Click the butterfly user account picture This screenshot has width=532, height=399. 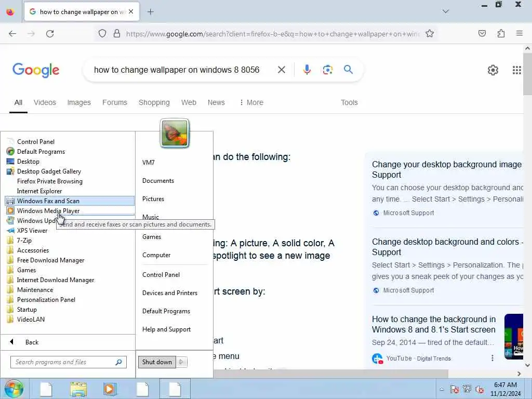(x=175, y=133)
